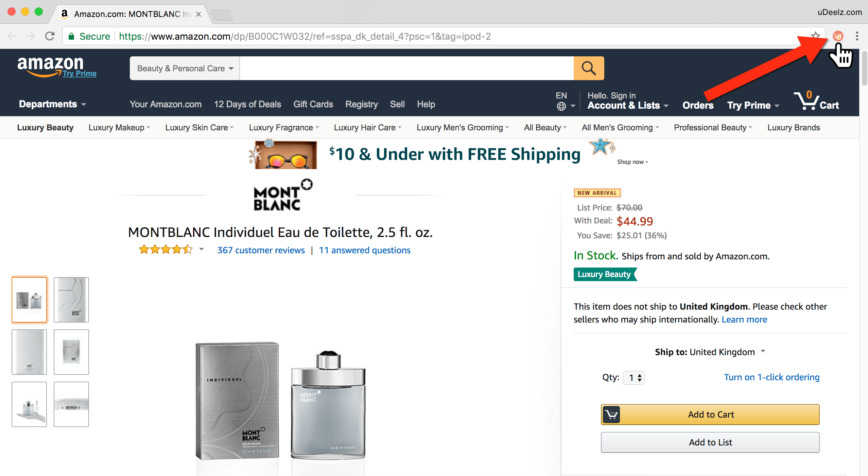Viewport: 868px width, 476px height.
Task: Select the Gift Cards navigation item
Action: point(313,104)
